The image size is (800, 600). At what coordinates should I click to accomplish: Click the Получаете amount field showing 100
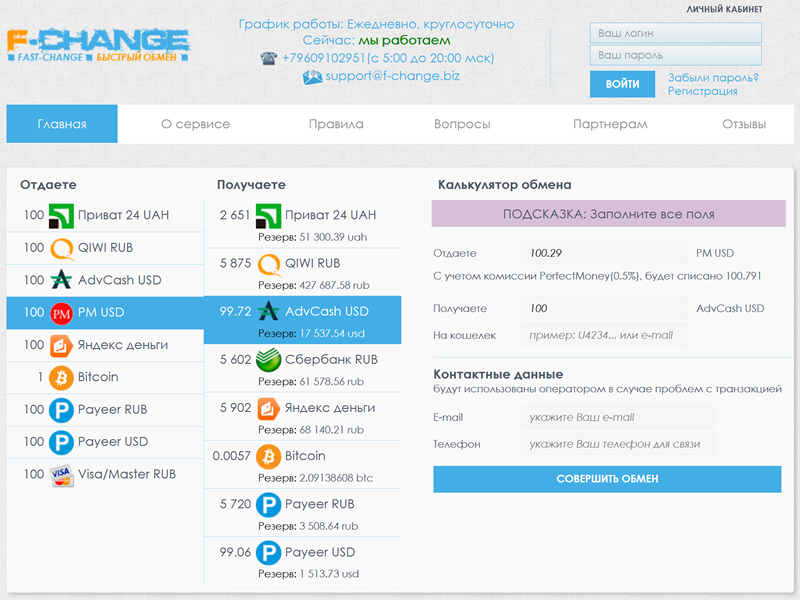click(604, 308)
